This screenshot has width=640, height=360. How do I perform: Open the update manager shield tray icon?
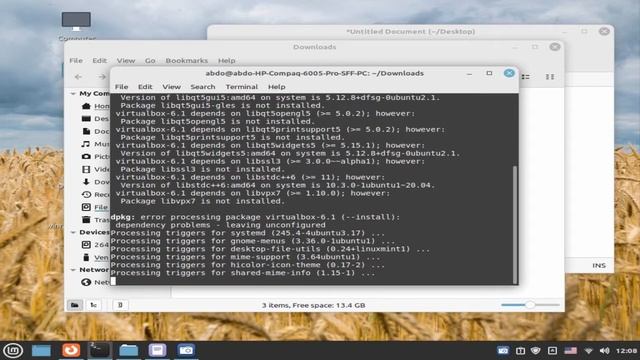pos(536,351)
